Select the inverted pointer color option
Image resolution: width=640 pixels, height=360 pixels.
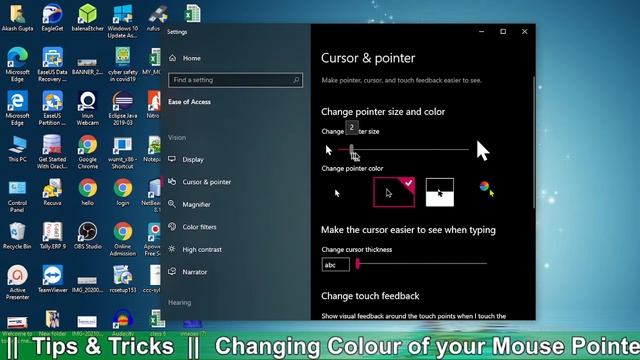(440, 192)
